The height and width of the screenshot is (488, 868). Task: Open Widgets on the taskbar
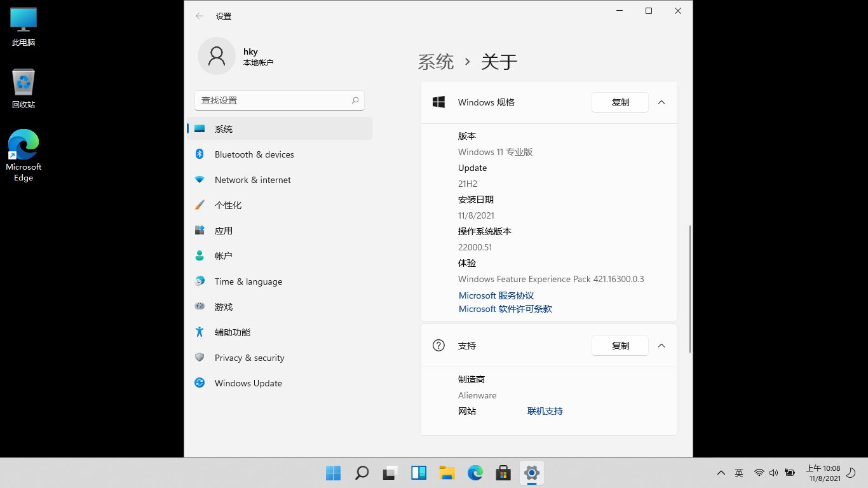[419, 473]
